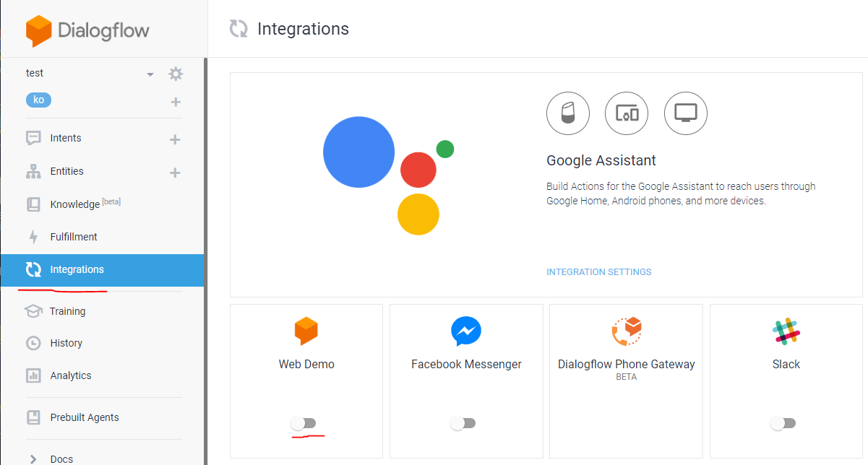The width and height of the screenshot is (868, 465).
Task: Click the Training graduation cap icon
Action: point(33,311)
